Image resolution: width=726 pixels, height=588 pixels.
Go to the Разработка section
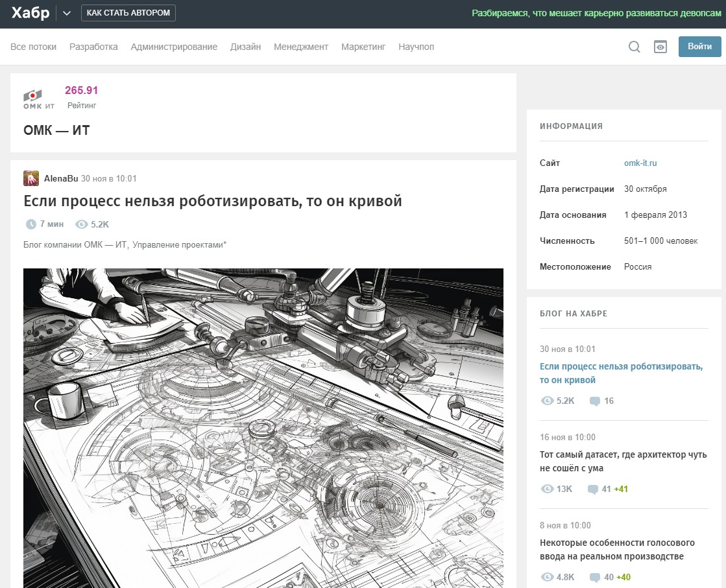(93, 47)
